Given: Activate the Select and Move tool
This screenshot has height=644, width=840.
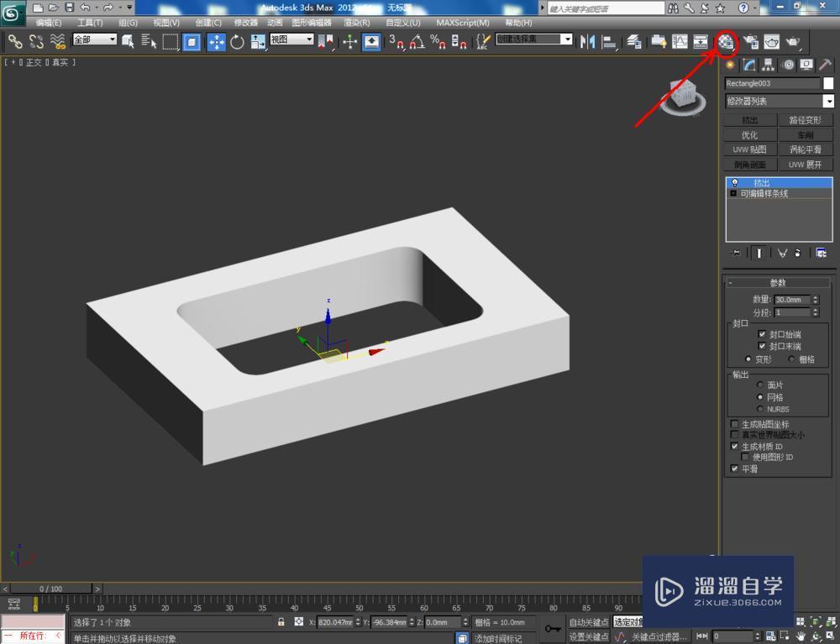Looking at the screenshot, I should [x=217, y=40].
